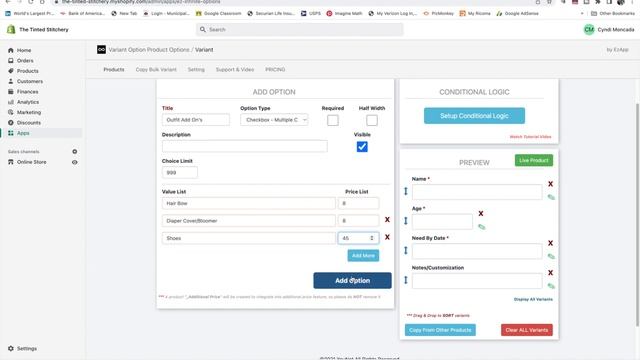This screenshot has width=640, height=360.
Task: Uncheck the Visible checkbox
Action: (x=362, y=147)
